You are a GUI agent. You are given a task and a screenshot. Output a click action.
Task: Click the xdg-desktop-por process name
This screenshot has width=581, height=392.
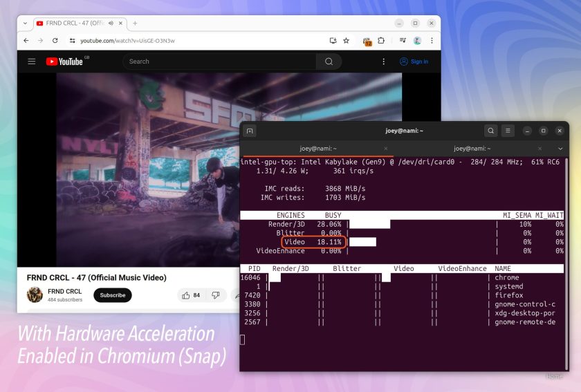(525, 313)
